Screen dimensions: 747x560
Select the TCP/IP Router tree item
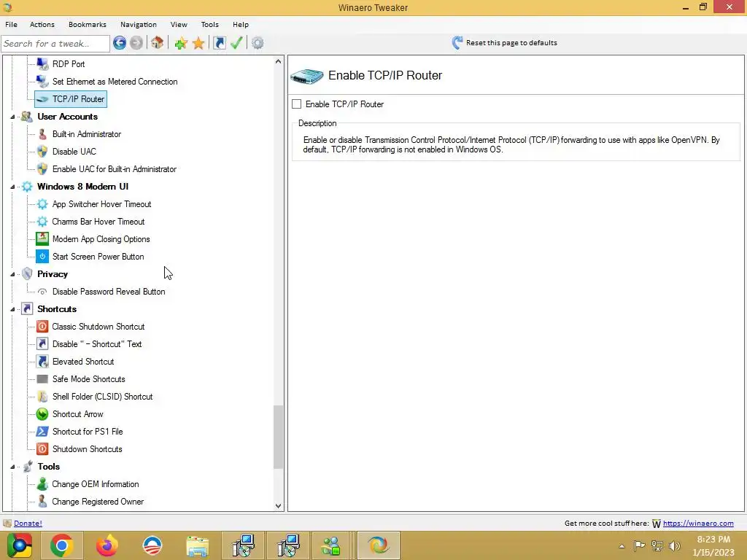(78, 99)
